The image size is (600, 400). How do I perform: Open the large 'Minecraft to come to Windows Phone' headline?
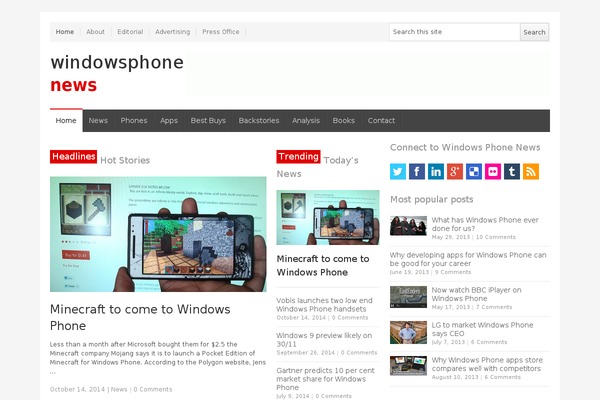click(x=140, y=317)
